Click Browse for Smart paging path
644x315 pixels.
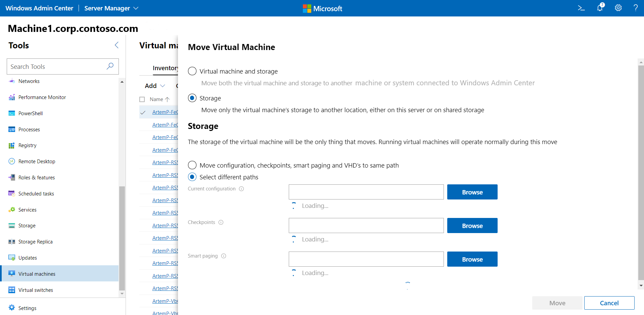[472, 259]
